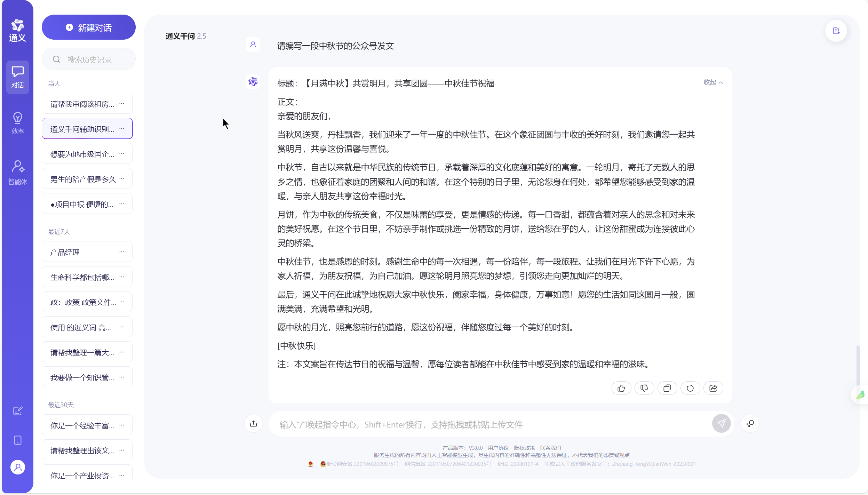Click the thumbs-down dislike icon

(x=644, y=388)
